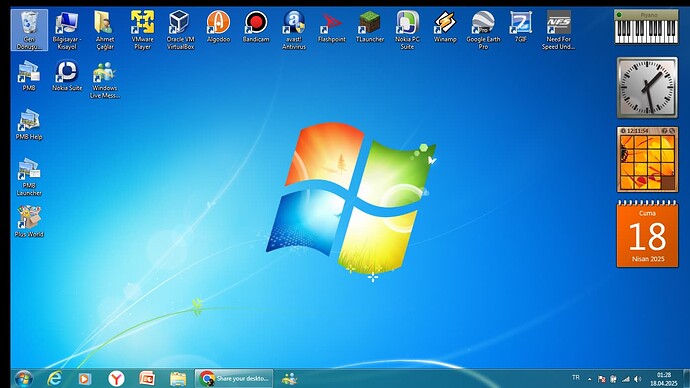Viewport: 690px width, 388px height.
Task: Select the Need For Speed shortcut
Action: coord(558,30)
